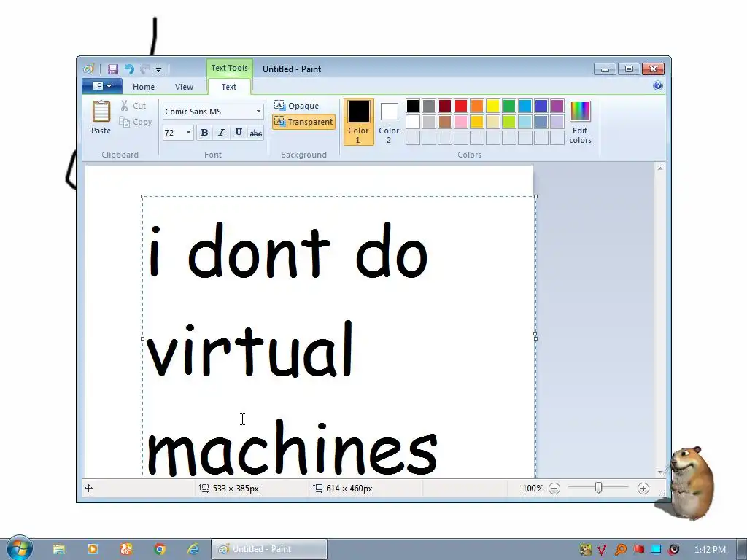Pick the indigo color swatch
This screenshot has width=747, height=560.
point(541,105)
